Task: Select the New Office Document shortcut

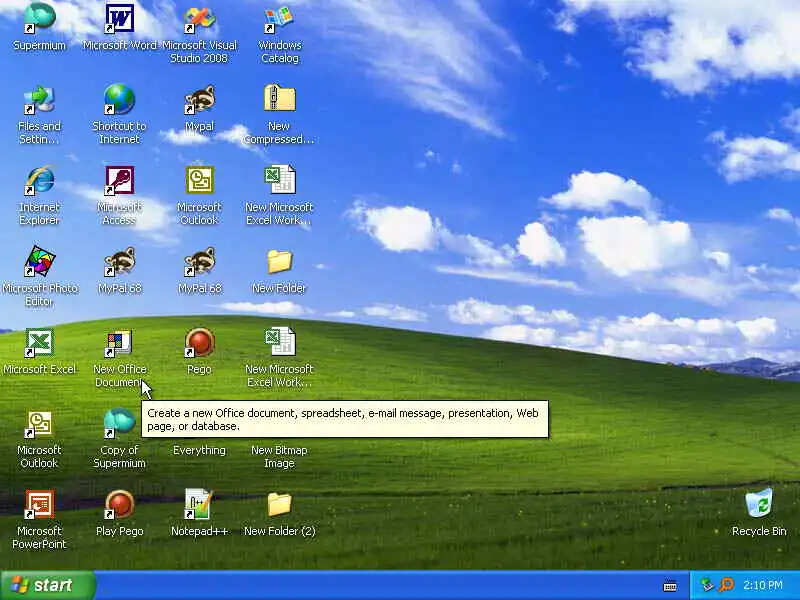Action: coord(119,342)
